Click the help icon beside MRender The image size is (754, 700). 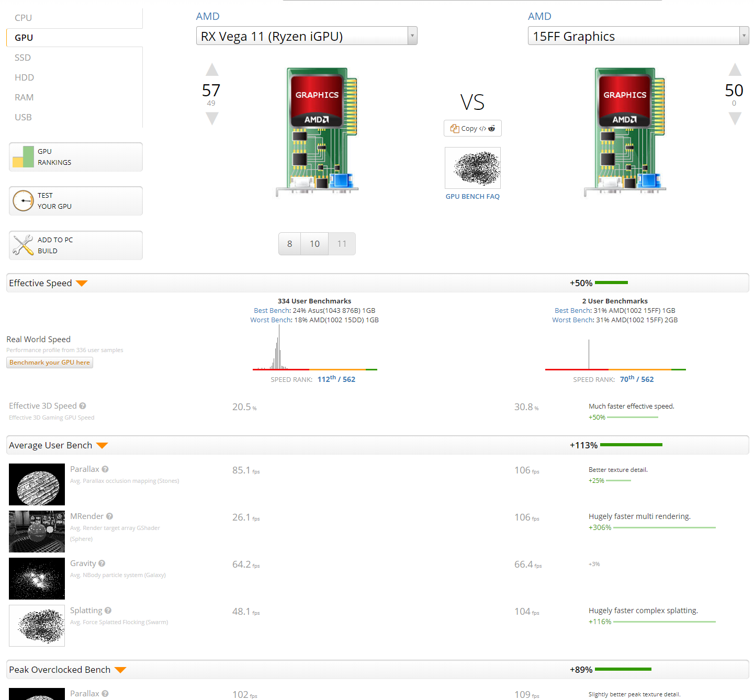pos(109,516)
